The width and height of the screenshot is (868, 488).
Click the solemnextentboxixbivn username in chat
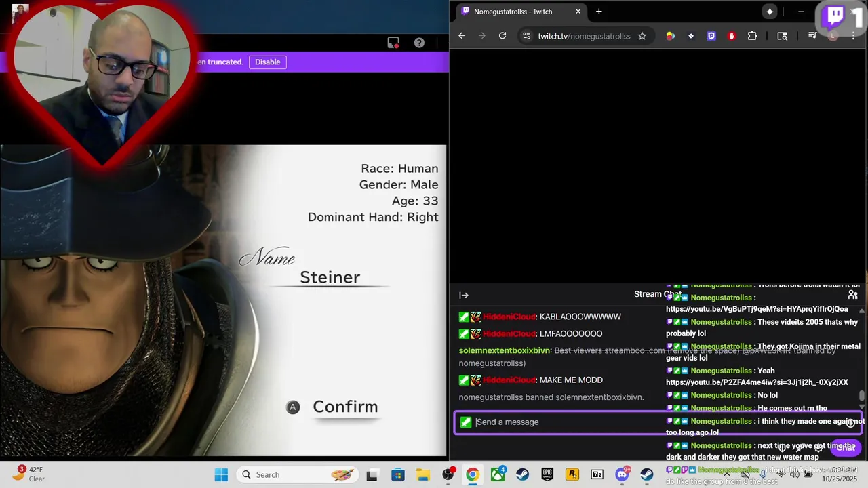point(505,350)
